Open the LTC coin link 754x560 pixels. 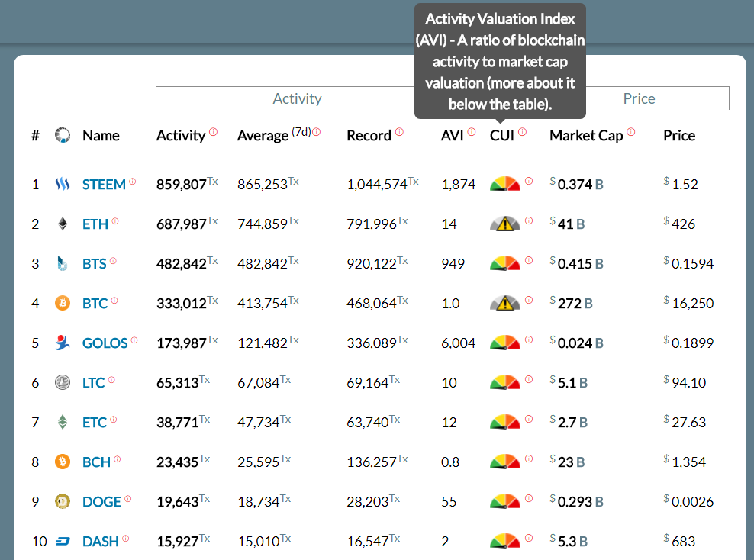coord(93,383)
